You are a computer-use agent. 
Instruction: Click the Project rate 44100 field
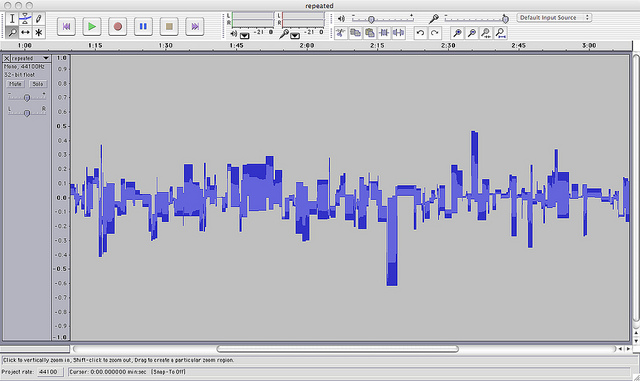50,372
